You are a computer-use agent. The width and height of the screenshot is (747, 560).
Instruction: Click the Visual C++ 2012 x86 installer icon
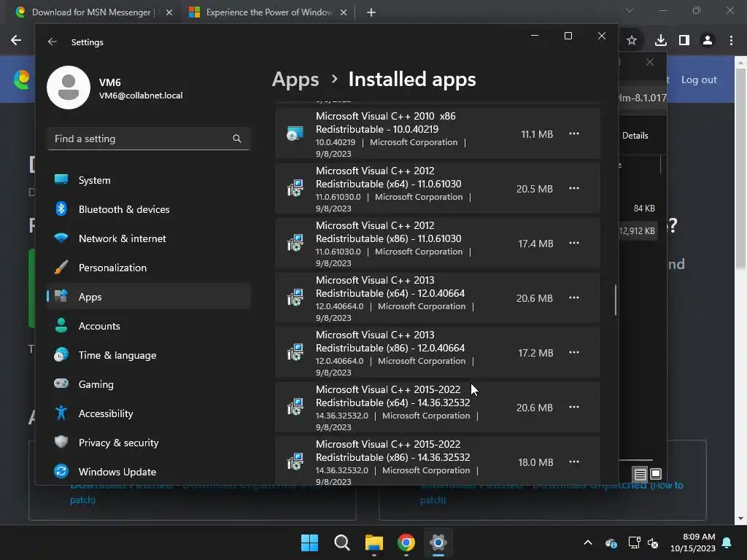pos(295,244)
